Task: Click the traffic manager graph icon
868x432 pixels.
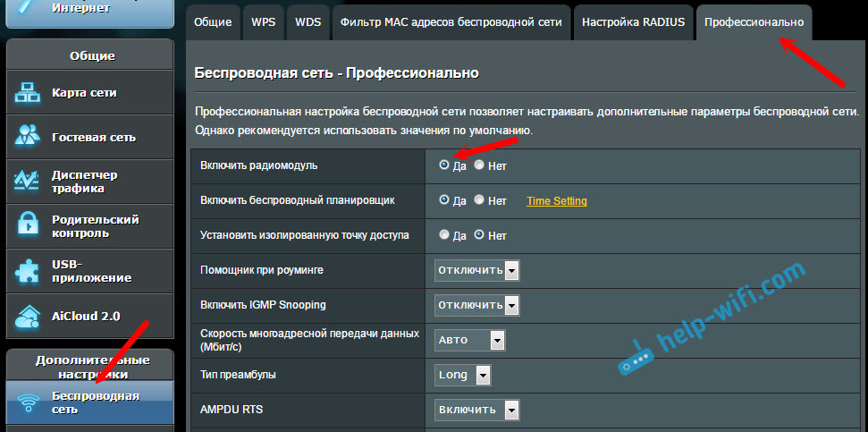Action: 28,182
